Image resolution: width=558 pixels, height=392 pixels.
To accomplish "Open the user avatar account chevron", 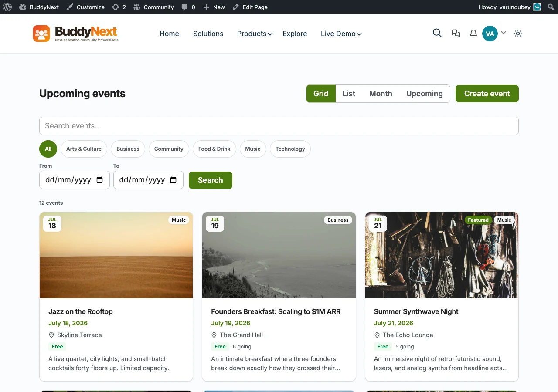I will (504, 33).
